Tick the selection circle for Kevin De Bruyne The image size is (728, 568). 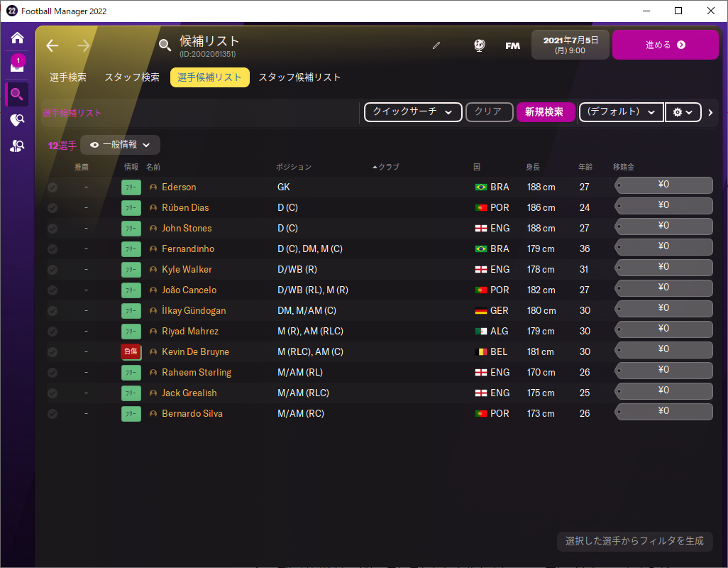(53, 351)
